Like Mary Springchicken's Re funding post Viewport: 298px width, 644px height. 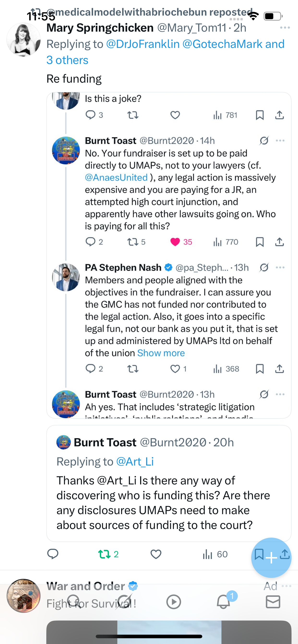point(156,554)
